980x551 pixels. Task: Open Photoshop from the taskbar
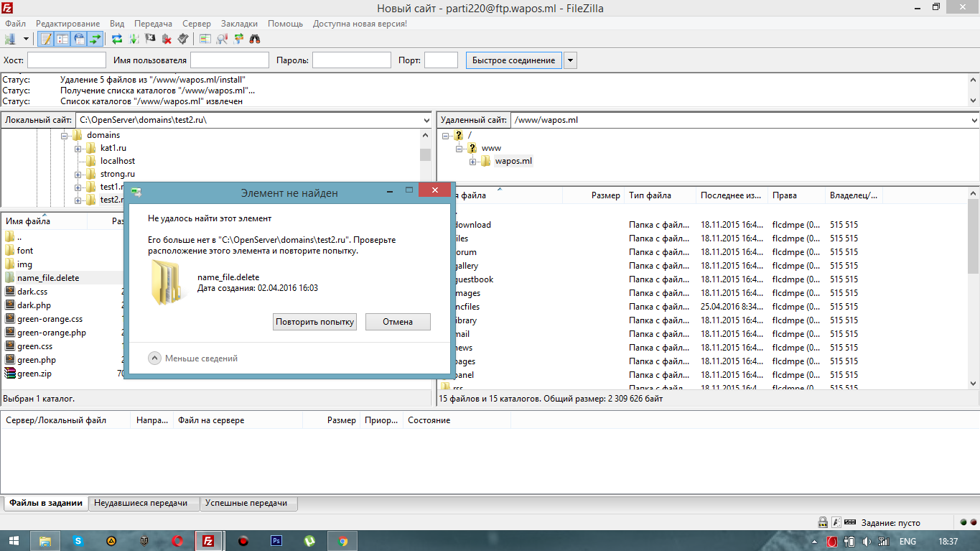[x=276, y=541]
